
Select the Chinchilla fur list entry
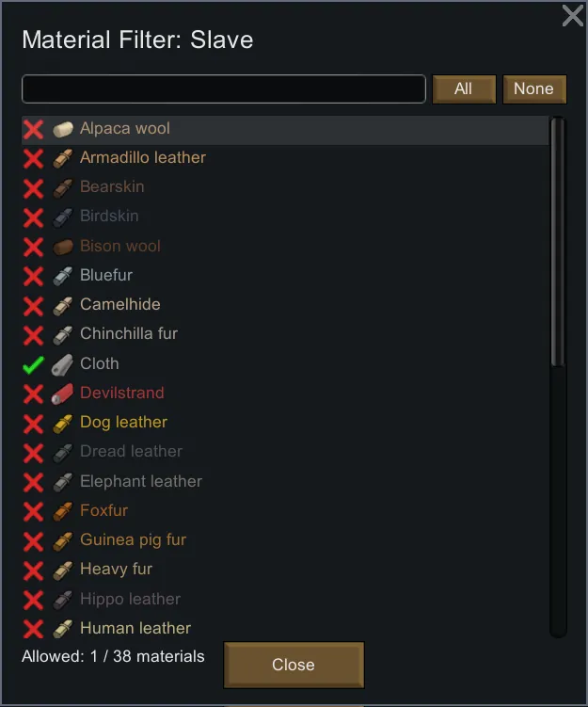129,334
